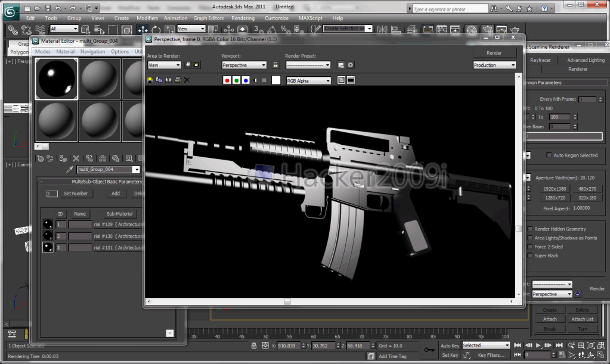The height and width of the screenshot is (364, 610).
Task: Open the Modifiers menu
Action: click(x=147, y=18)
